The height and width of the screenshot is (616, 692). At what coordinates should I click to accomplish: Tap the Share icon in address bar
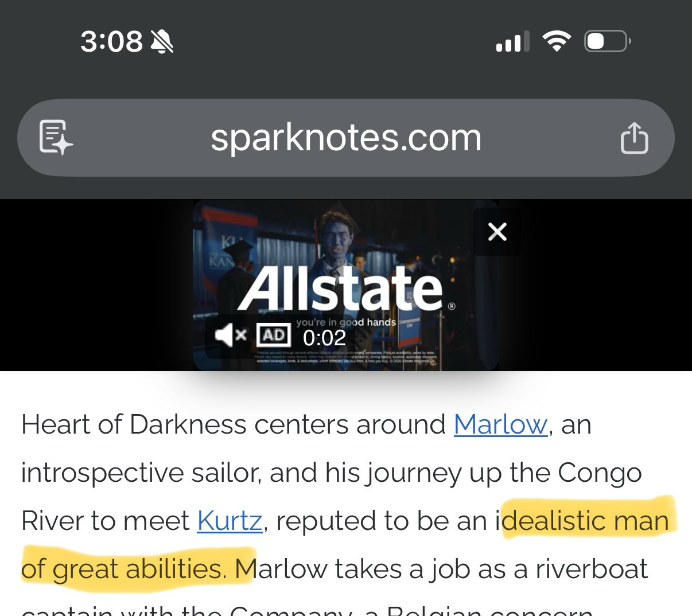[x=634, y=138]
